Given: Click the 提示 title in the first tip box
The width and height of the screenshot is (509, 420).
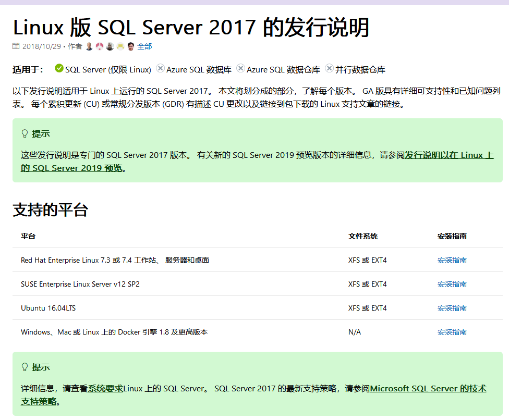Looking at the screenshot, I should click(x=41, y=133).
